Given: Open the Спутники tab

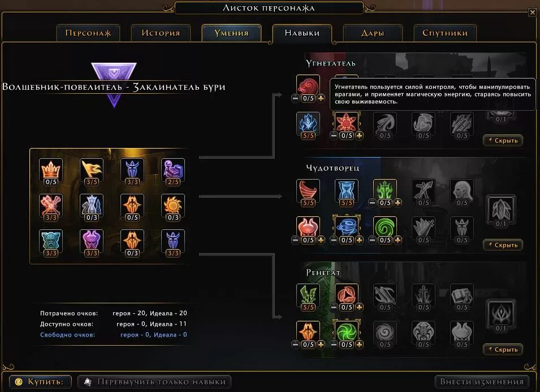Looking at the screenshot, I should 445,33.
